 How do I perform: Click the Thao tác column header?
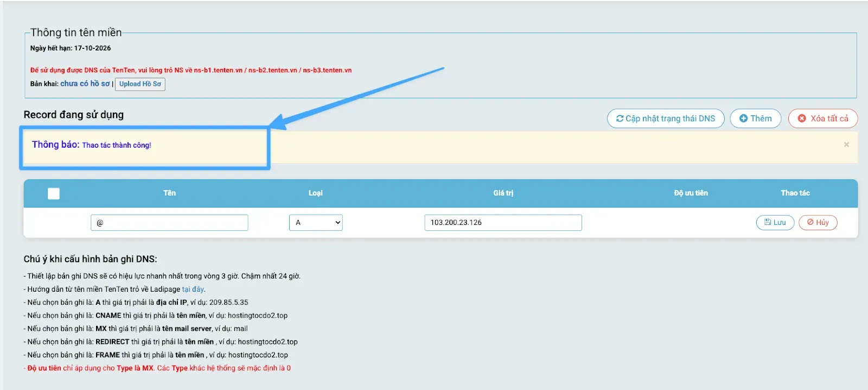click(x=795, y=193)
